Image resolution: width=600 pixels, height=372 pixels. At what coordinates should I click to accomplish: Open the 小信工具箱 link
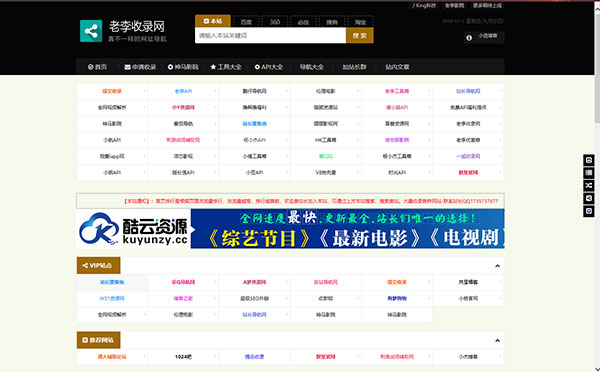[x=254, y=156]
